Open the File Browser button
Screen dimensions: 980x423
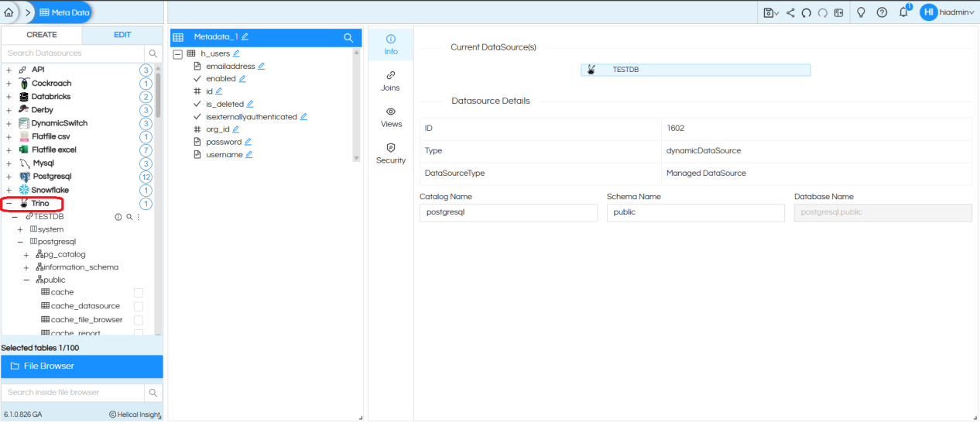[x=81, y=366]
